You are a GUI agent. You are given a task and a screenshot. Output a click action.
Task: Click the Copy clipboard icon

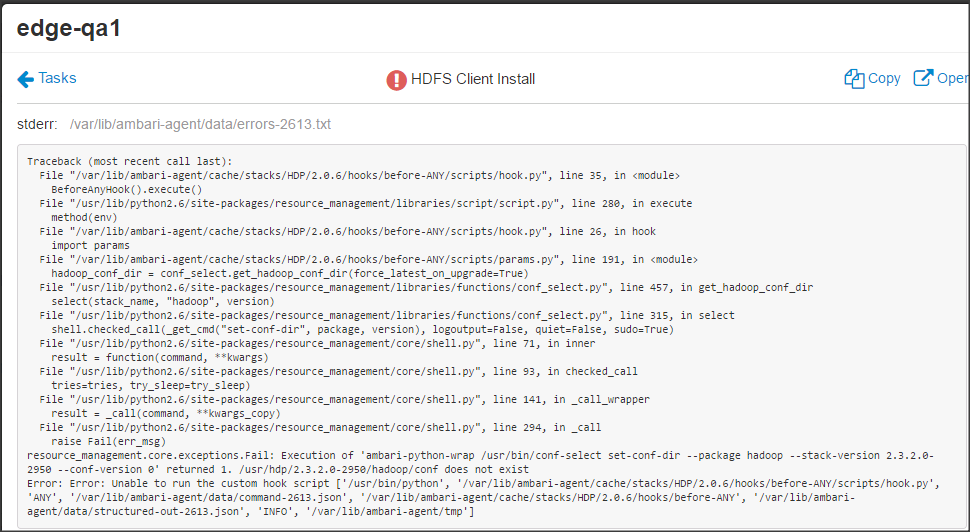pos(853,79)
